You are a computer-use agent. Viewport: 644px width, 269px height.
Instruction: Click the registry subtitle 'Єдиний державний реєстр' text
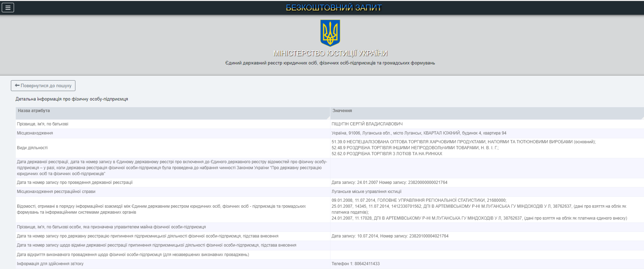(330, 63)
